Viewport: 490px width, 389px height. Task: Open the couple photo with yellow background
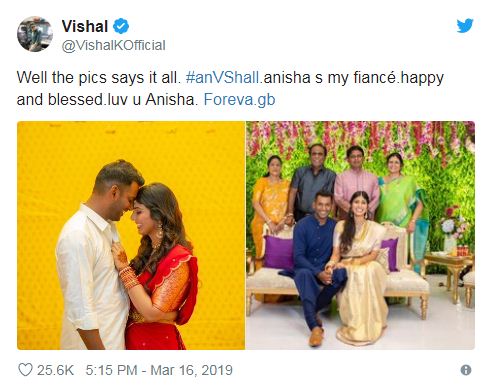click(x=131, y=235)
